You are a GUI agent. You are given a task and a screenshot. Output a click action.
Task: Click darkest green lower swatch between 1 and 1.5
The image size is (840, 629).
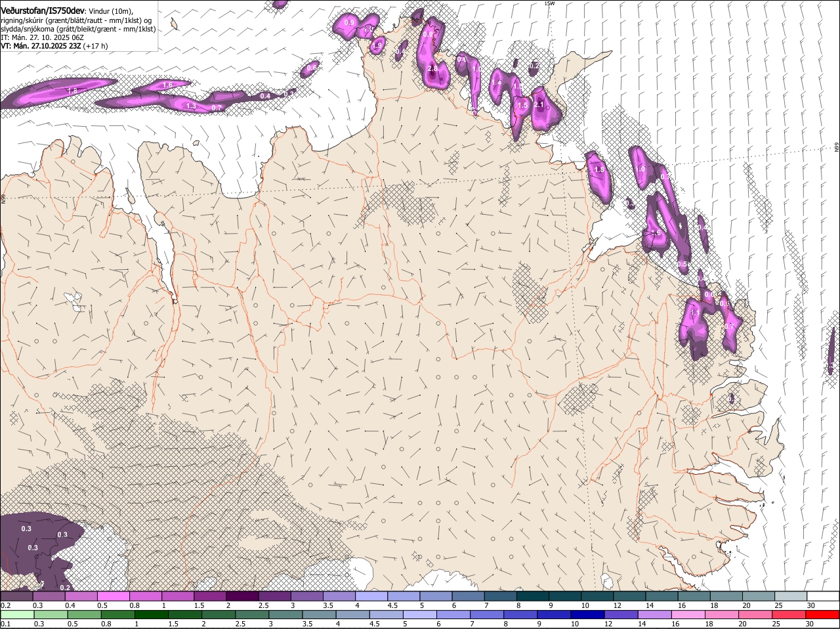click(151, 615)
